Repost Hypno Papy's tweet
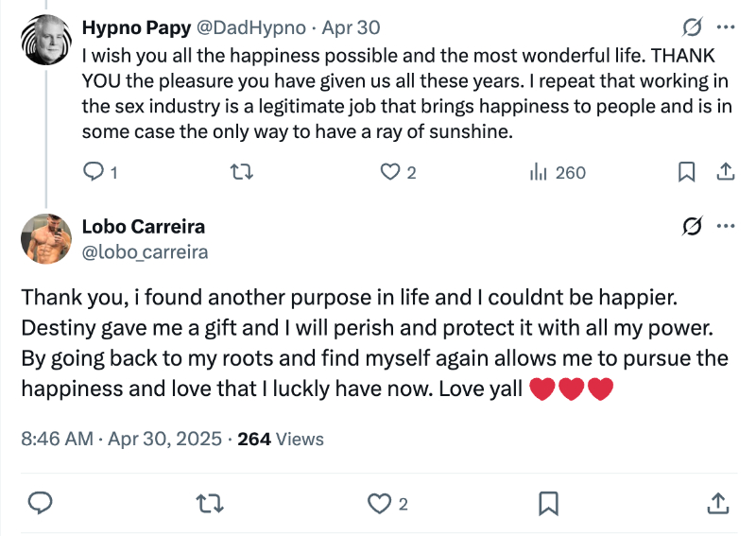756x536 pixels. click(x=242, y=172)
